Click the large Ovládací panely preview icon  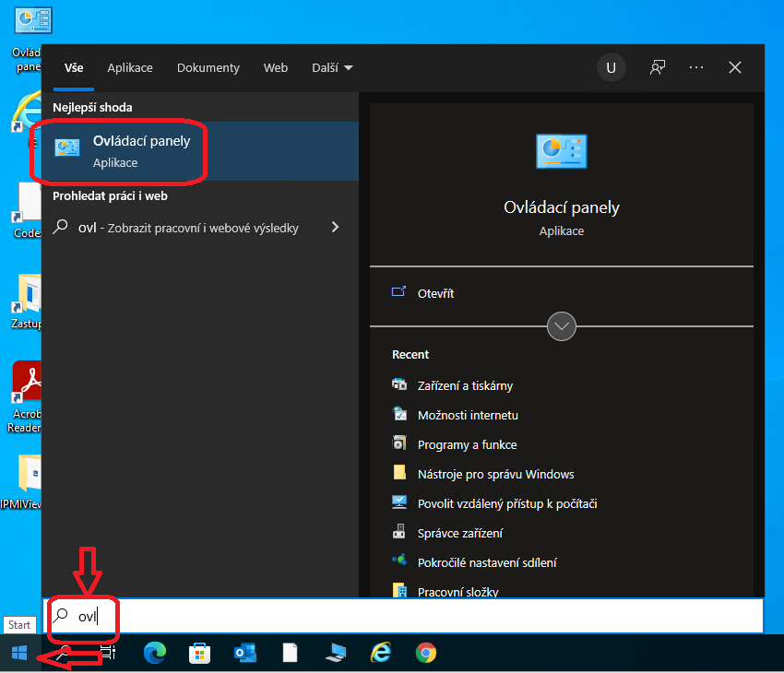click(562, 151)
